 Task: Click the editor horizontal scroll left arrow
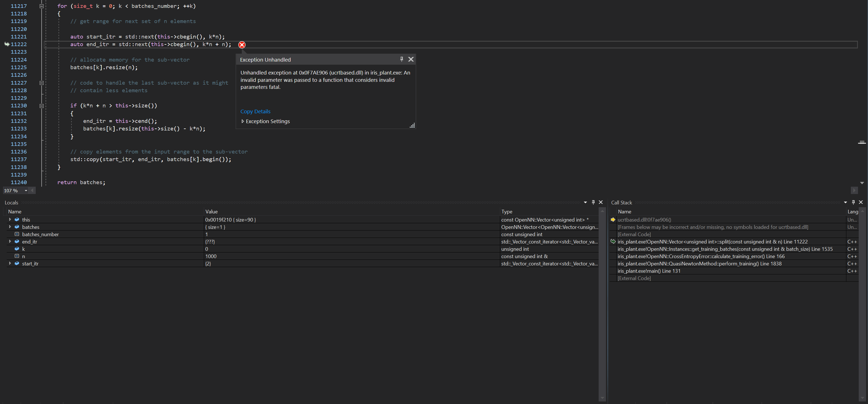pyautogui.click(x=32, y=191)
